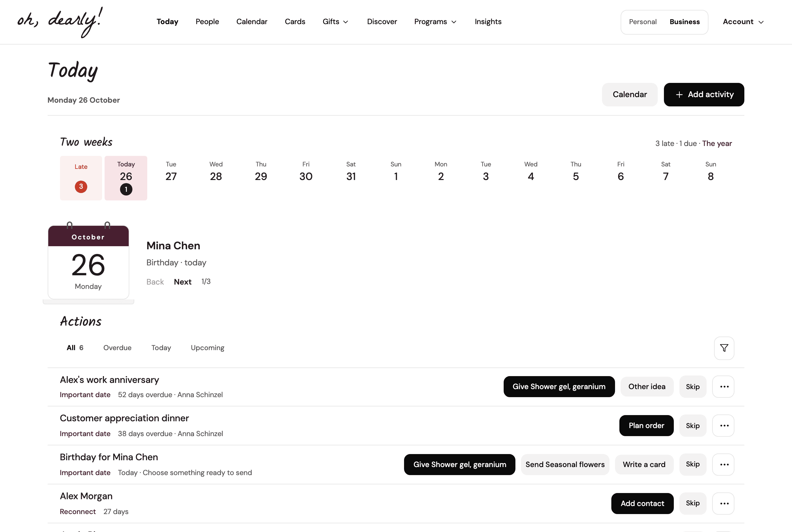The height and width of the screenshot is (532, 792).
Task: Send Seasonal flowers for Mina Chen's birthday
Action: pyautogui.click(x=565, y=465)
